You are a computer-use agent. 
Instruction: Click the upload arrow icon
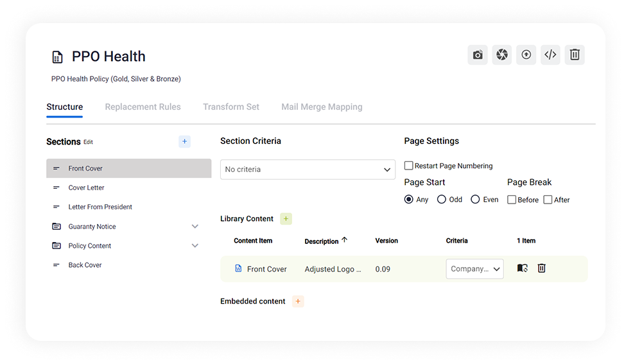click(526, 55)
